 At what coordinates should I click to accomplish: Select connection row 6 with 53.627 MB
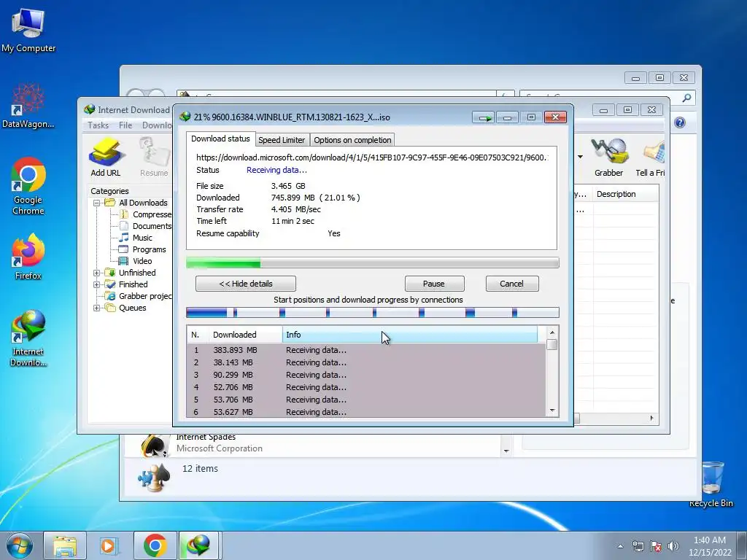coord(367,412)
